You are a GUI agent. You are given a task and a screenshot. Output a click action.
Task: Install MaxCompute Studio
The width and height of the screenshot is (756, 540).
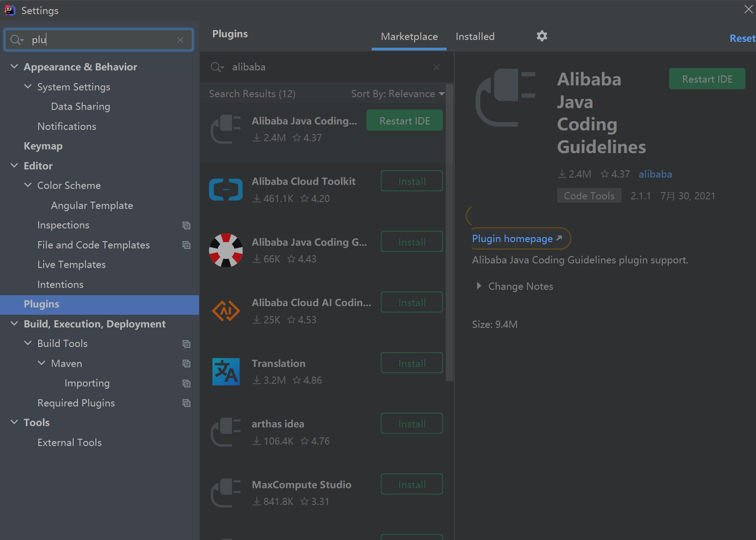click(x=412, y=485)
